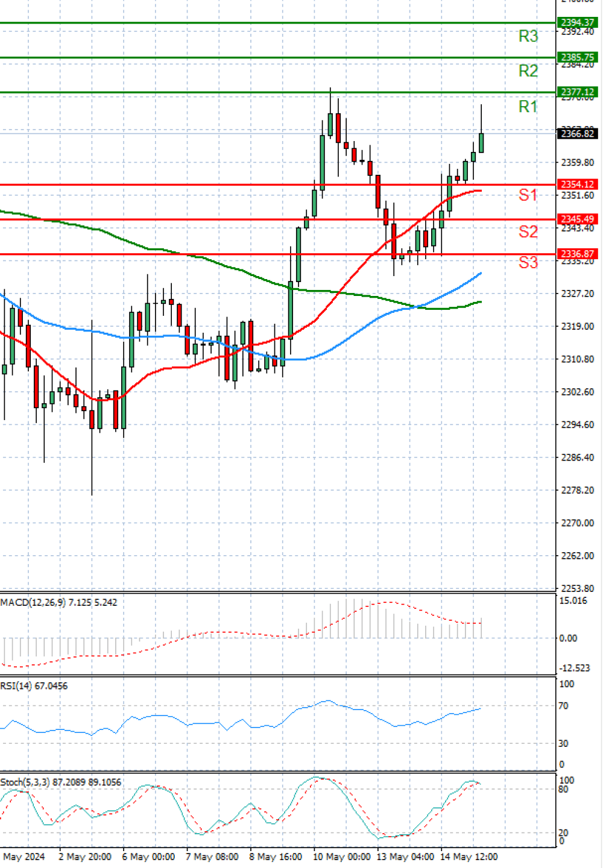This screenshot has height=868, width=603.
Task: Click the 2253.80 price axis label
Action: point(577,588)
